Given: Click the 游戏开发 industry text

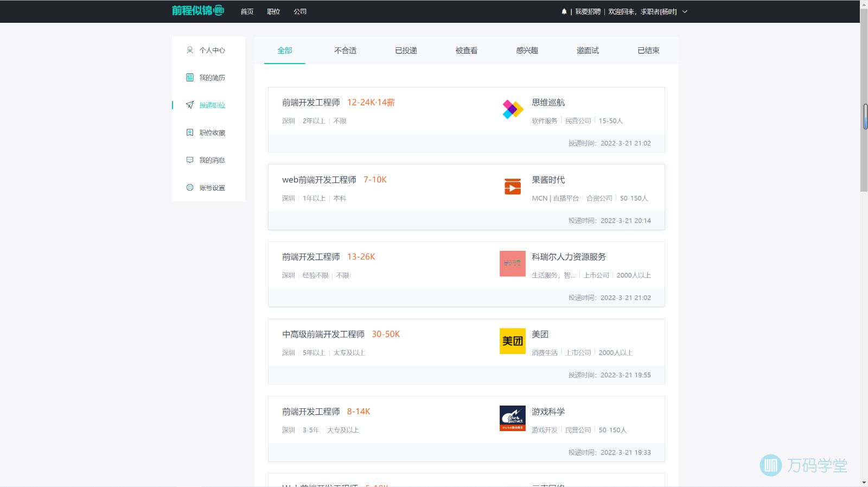Looking at the screenshot, I should pyautogui.click(x=545, y=430).
